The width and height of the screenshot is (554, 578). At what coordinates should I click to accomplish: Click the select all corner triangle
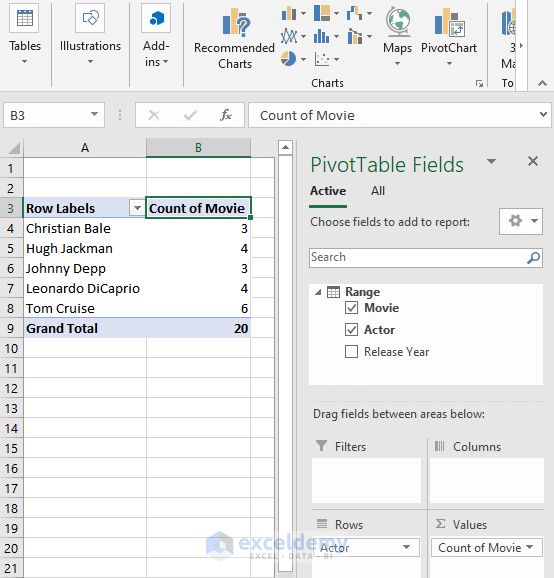pyautogui.click(x=13, y=149)
